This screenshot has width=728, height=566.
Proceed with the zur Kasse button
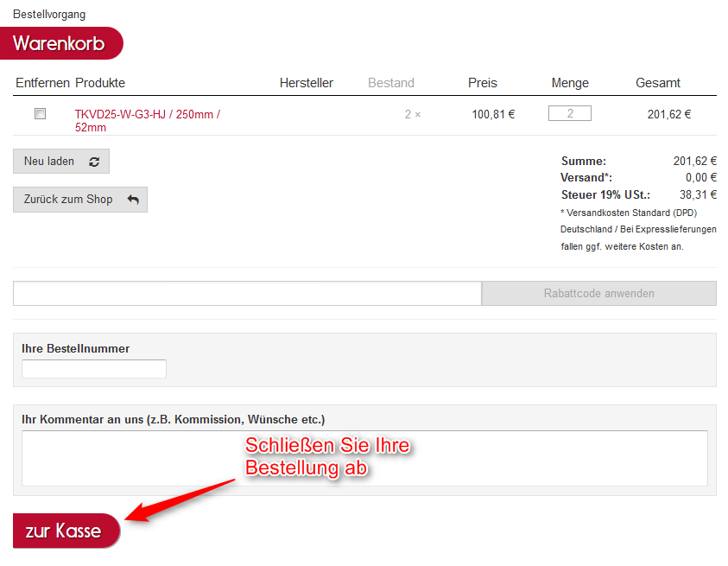(66, 531)
